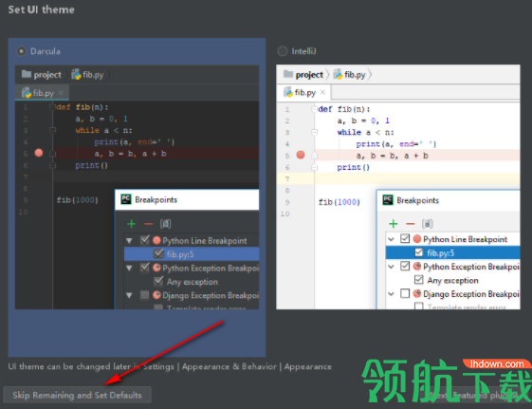Toggle Python Line Breakpoint checkbox in dark preview

145,240
